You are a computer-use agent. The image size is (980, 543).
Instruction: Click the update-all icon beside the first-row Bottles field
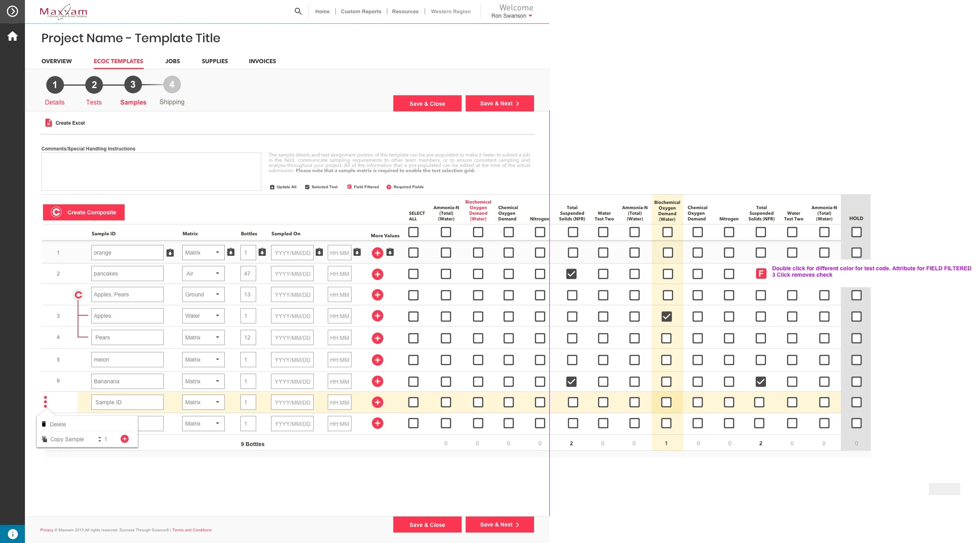(x=262, y=252)
